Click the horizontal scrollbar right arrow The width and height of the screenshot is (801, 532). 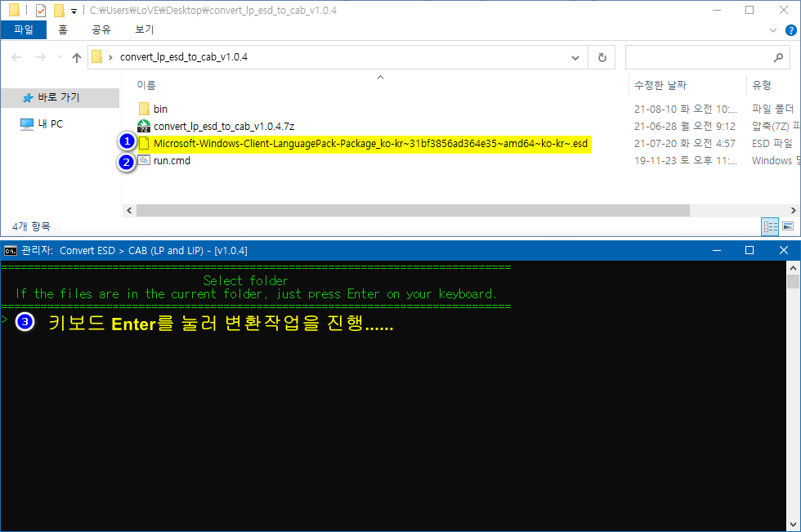pos(793,210)
